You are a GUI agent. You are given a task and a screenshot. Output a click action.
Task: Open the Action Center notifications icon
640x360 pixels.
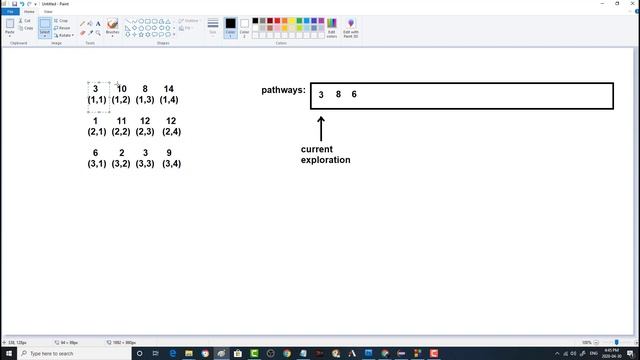click(630, 353)
